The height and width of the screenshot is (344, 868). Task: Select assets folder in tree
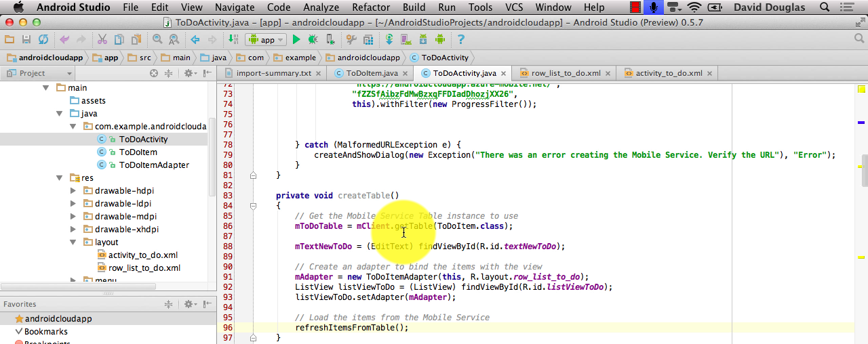pyautogui.click(x=94, y=101)
